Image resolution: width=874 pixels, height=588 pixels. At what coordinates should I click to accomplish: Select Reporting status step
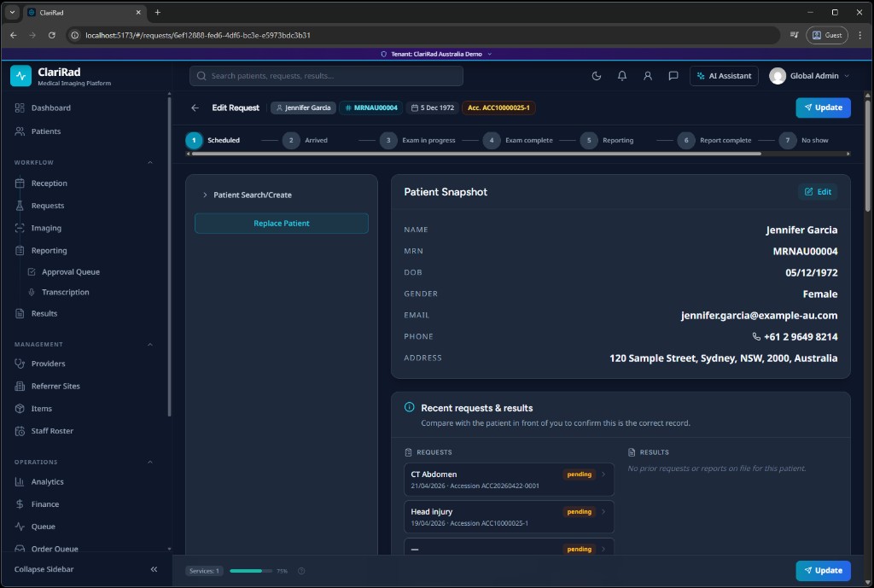[607, 141]
